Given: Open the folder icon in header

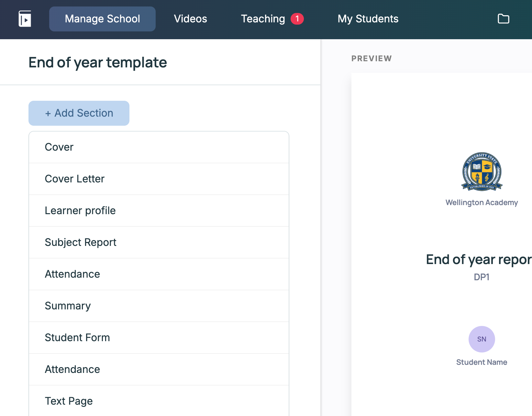Looking at the screenshot, I should [x=503, y=19].
